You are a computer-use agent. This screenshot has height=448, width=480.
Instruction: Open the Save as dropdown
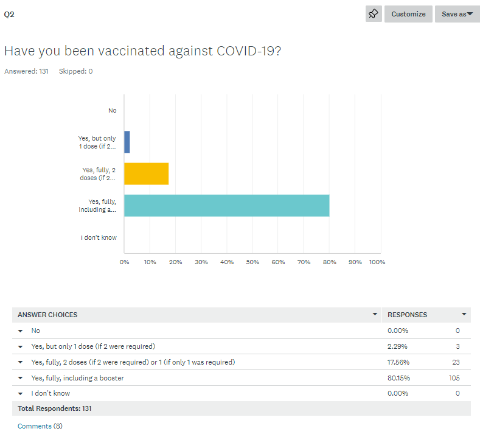(457, 14)
